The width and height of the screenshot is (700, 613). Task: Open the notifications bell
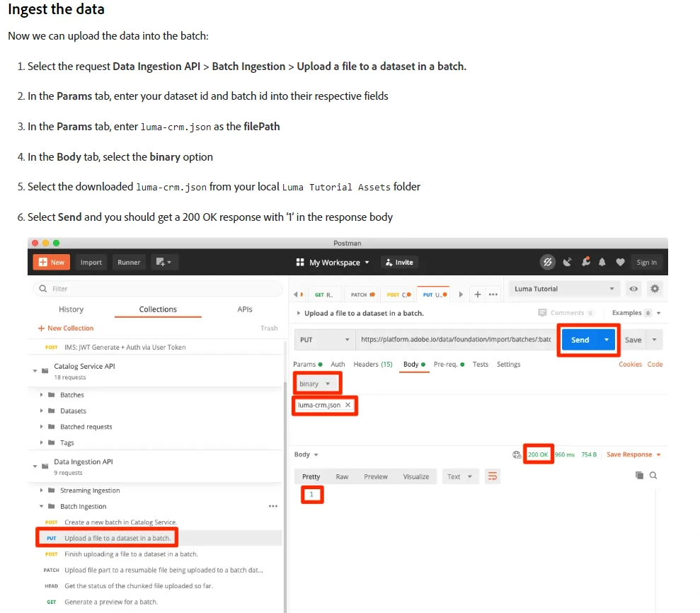[x=602, y=262]
